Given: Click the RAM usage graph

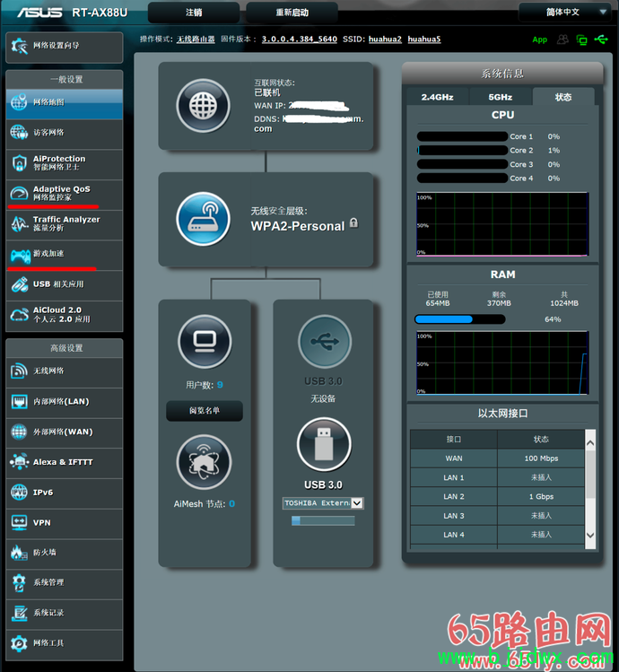Looking at the screenshot, I should [x=502, y=362].
